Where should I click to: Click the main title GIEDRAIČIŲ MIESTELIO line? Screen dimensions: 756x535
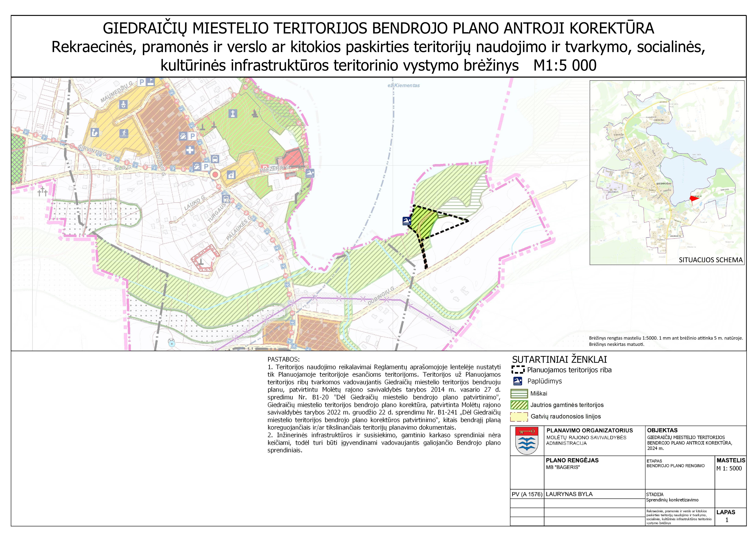click(x=378, y=28)
